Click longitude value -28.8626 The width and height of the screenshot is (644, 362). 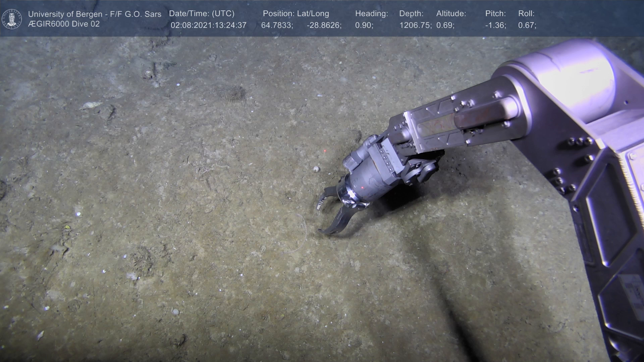pyautogui.click(x=324, y=25)
